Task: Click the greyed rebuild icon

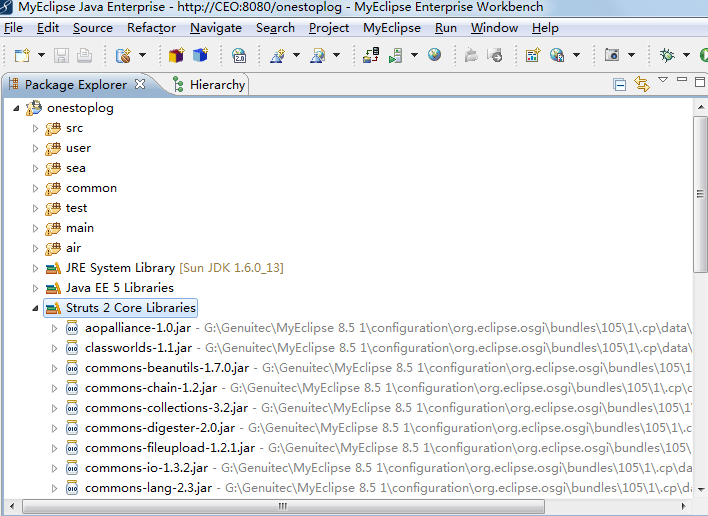Action: pos(495,55)
